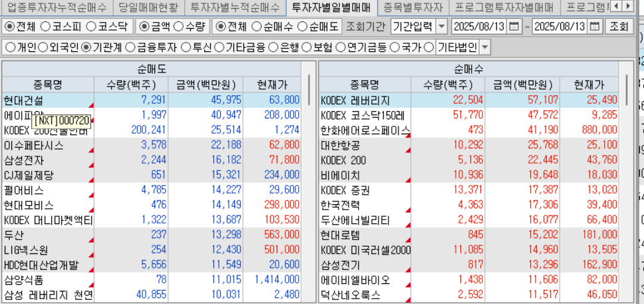Select 삼성전자 in 순매도 list
This screenshot has width=644, height=304.
(152, 160)
